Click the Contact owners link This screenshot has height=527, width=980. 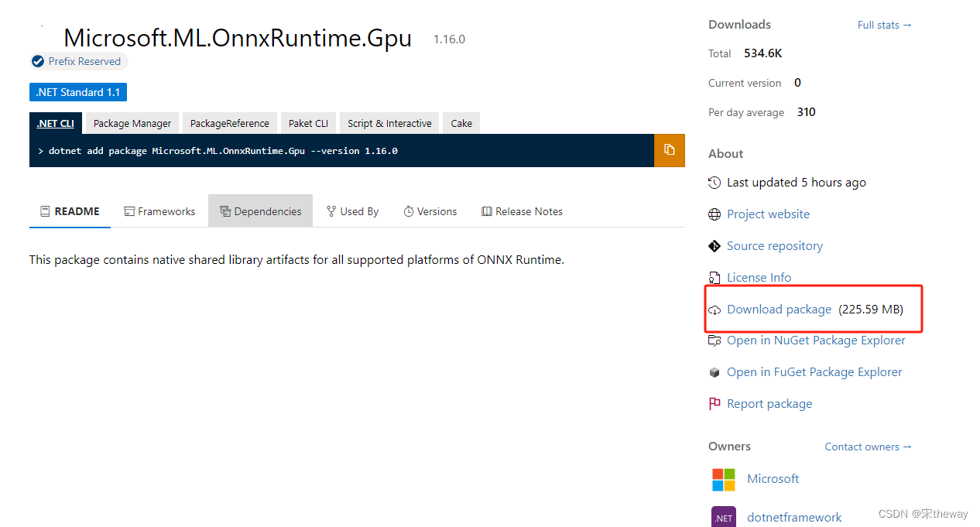click(869, 447)
